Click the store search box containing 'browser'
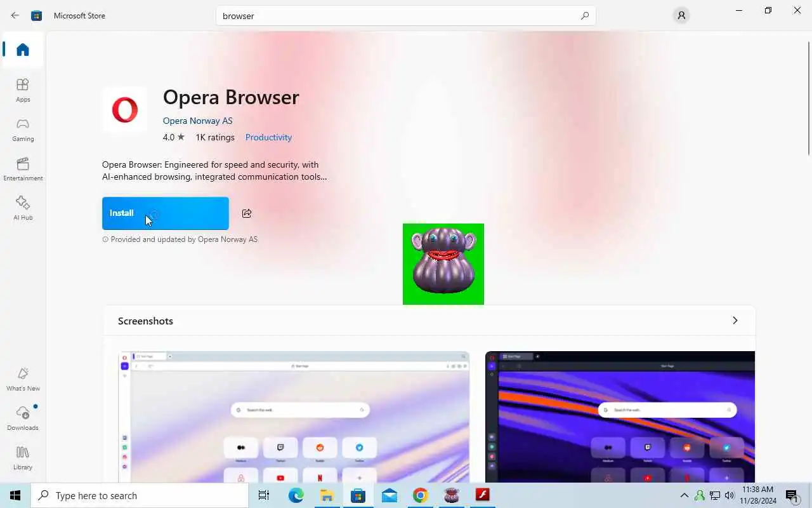812x508 pixels. point(406,16)
